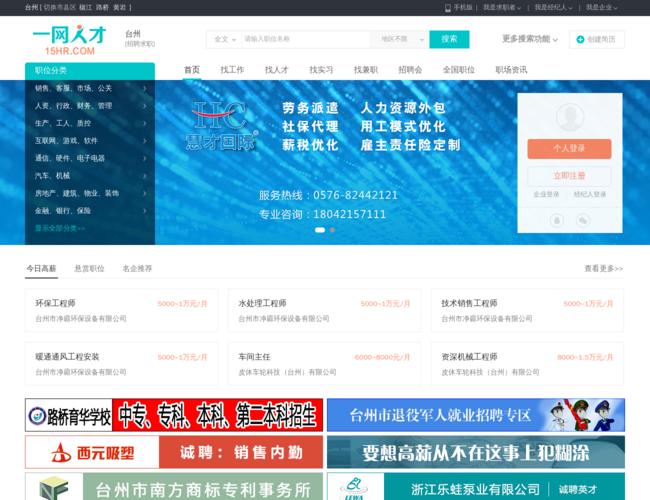This screenshot has width=650, height=500.
Task: Open the 找工作 nav item
Action: (x=232, y=70)
